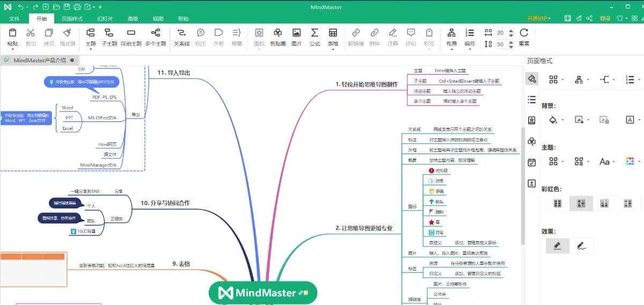644x305 pixels.
Task: Insert a 公式 (Formula)
Action: pos(314,37)
